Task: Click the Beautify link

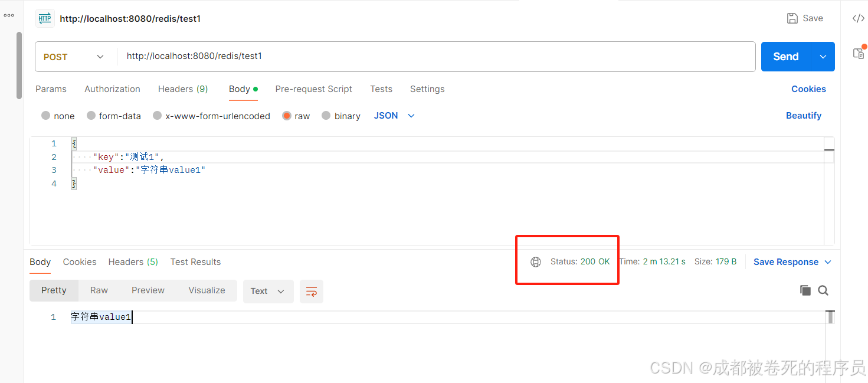Action: click(804, 116)
